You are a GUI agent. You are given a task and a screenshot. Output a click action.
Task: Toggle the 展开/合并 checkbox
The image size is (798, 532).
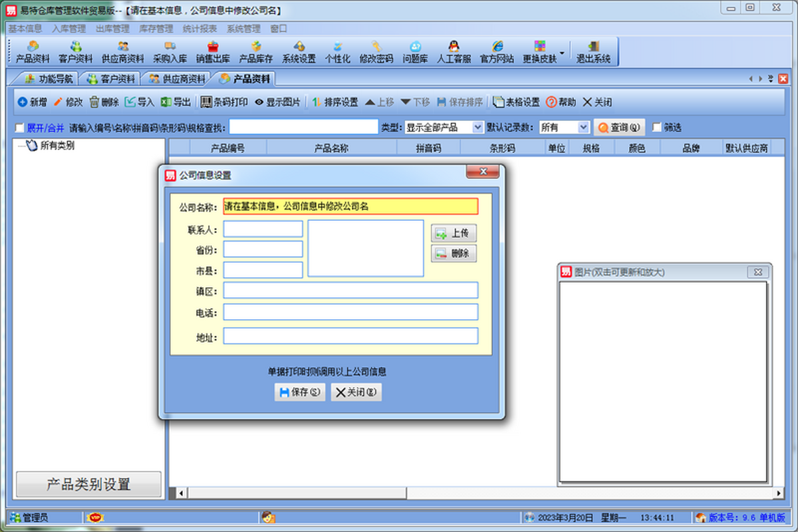(19, 128)
